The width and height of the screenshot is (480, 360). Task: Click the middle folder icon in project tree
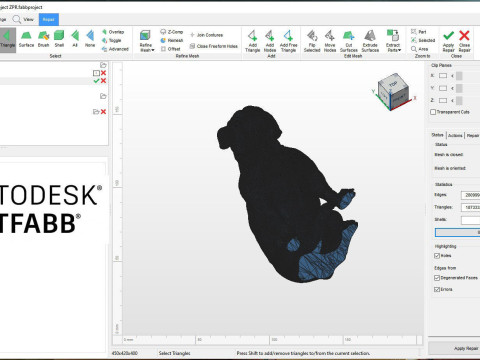(x=103, y=96)
